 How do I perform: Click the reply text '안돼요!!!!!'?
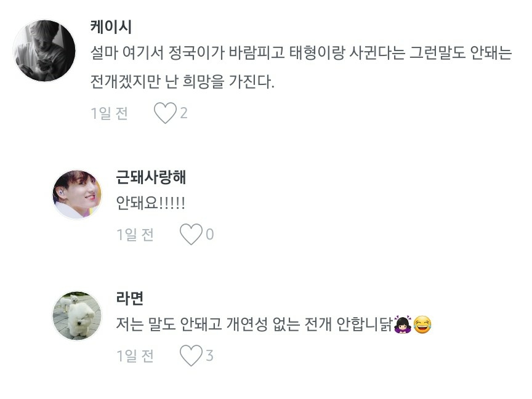[x=150, y=203]
